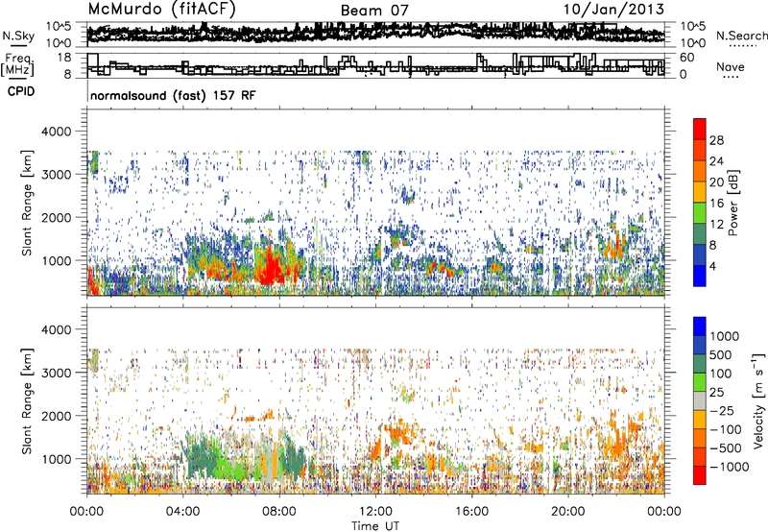768x532 pixels.
Task: Click the McMurdo (fitACF) title text
Action: (161, 10)
